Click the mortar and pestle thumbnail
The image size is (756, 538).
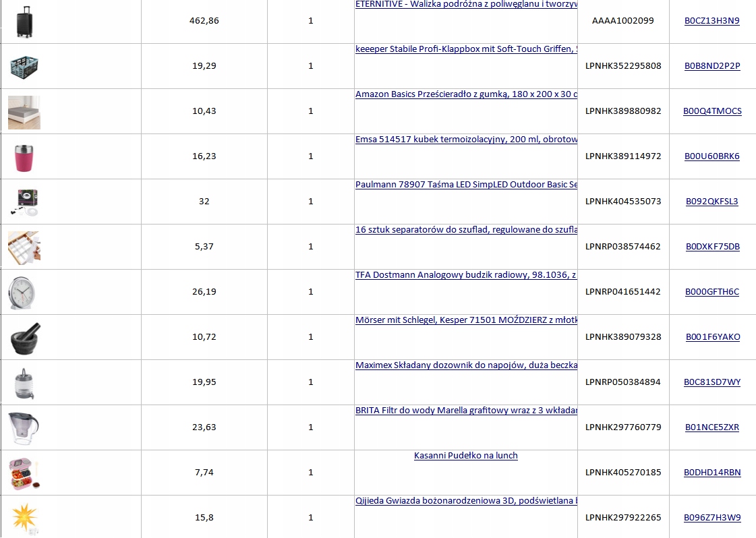coord(26,338)
